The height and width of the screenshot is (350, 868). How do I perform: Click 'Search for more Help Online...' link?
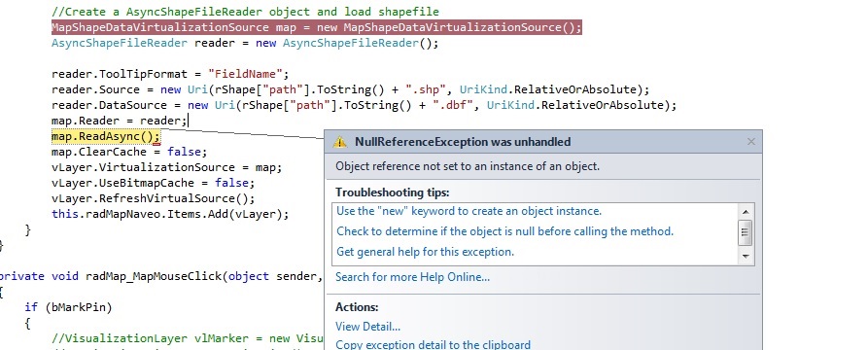412,277
